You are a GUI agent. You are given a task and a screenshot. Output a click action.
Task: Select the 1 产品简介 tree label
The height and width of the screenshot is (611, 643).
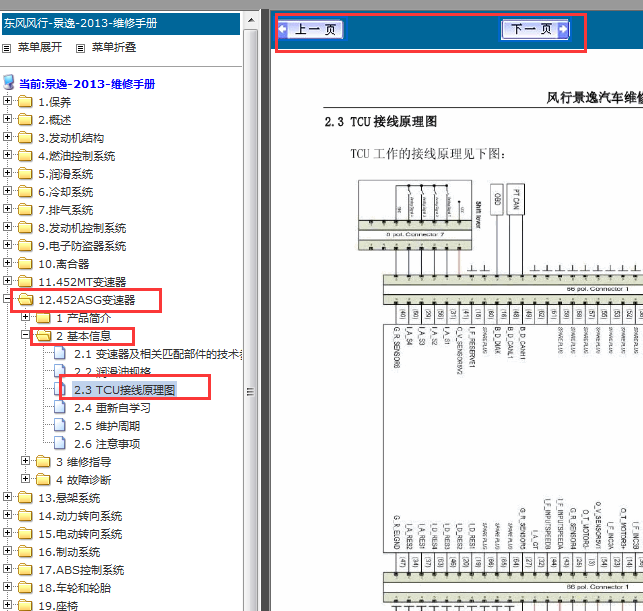(84, 318)
